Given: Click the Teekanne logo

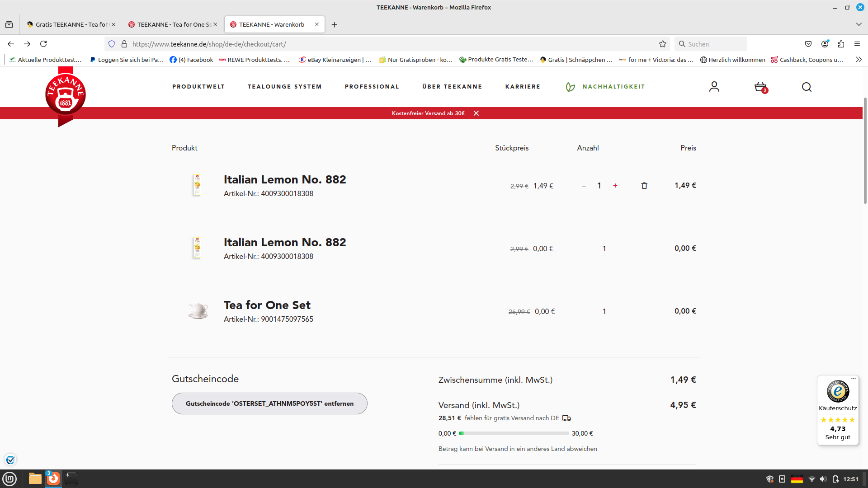Looking at the screenshot, I should pos(66,96).
